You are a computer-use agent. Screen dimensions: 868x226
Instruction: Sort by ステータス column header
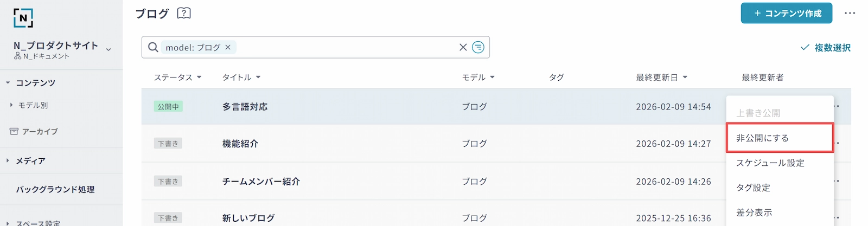[177, 78]
